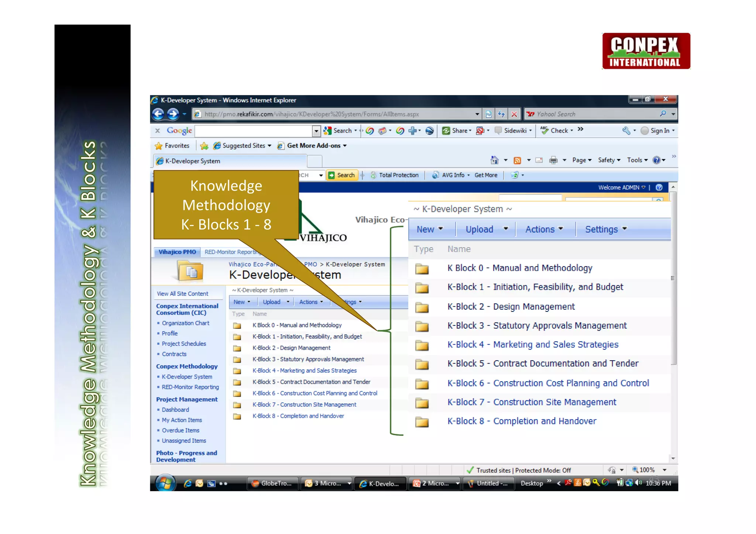Viewport: 756px width, 534px height.
Task: Click the volume speaker tray icon
Action: point(639,483)
